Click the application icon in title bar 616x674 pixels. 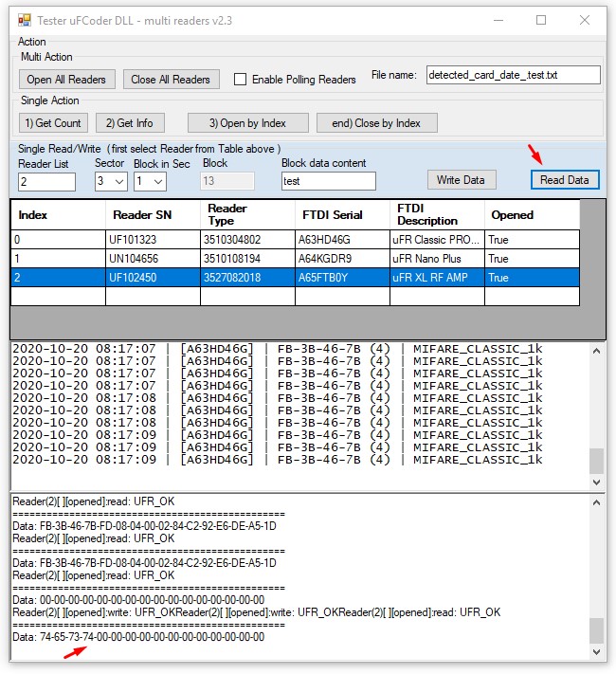(x=25, y=20)
